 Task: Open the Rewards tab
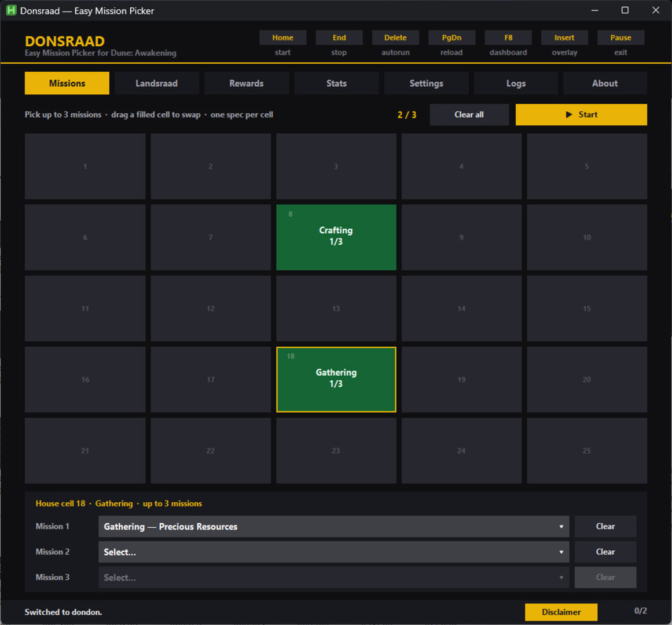coord(247,83)
